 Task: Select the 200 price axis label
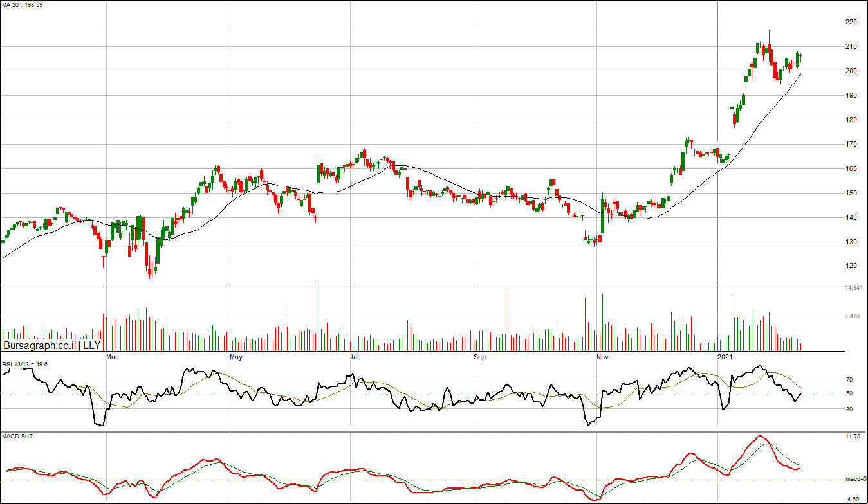tap(851, 71)
